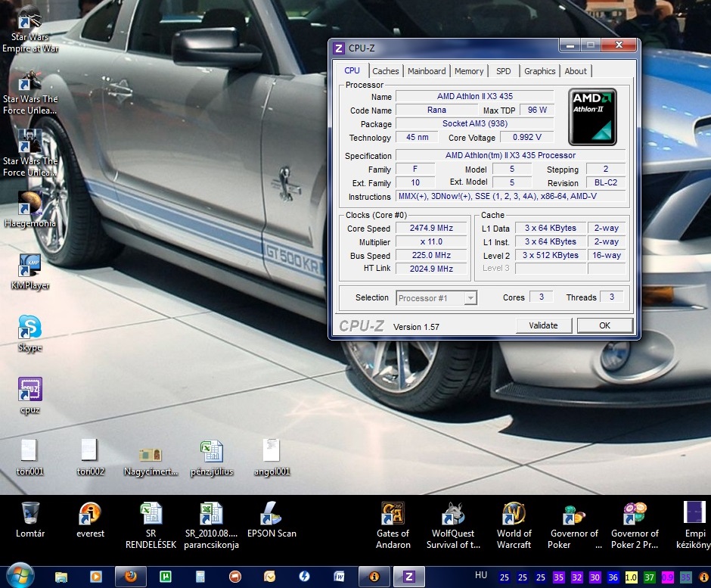Click the Windows Start orb
This screenshot has width=711, height=588.
click(x=20, y=576)
